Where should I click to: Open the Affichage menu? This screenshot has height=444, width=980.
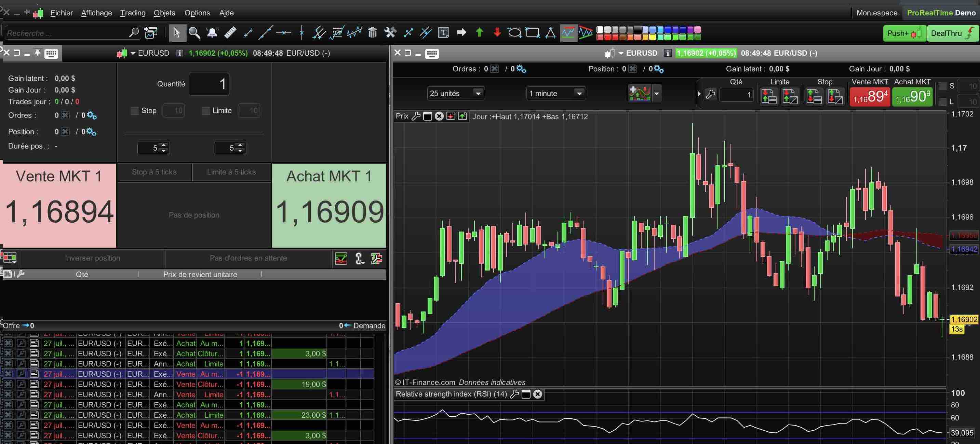[97, 13]
